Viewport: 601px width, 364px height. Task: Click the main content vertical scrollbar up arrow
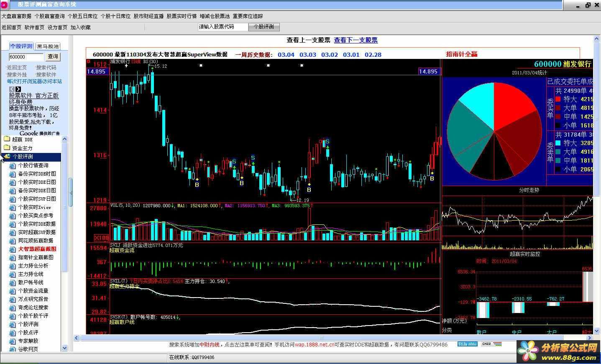pos(597,39)
